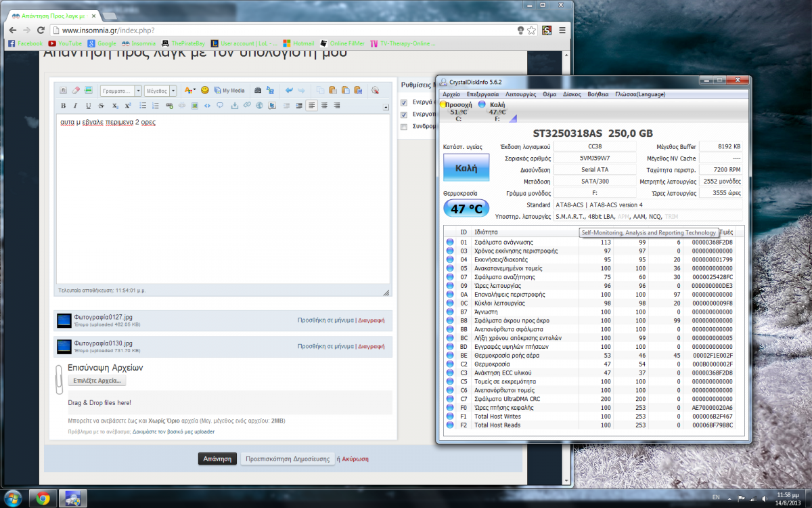The image size is (812, 508).
Task: Undo the last edit with the blue arrow
Action: coord(289,90)
